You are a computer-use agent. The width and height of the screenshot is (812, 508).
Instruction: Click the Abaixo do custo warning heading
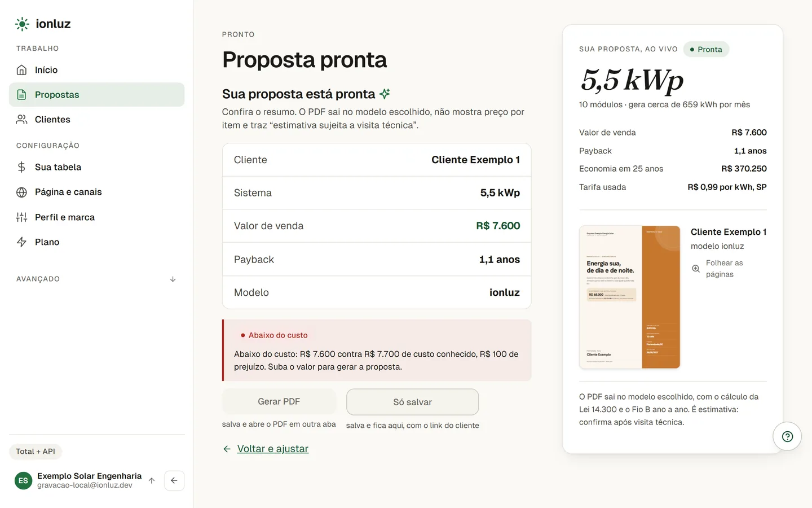pyautogui.click(x=278, y=335)
